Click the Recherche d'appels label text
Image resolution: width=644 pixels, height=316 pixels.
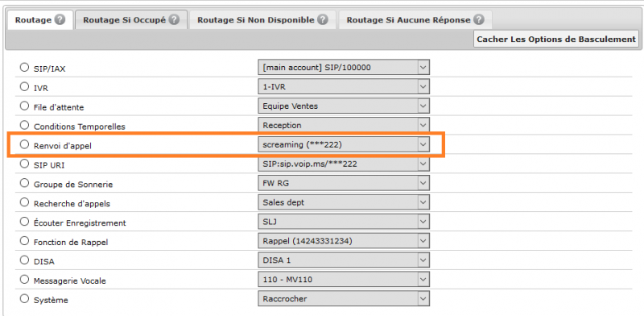click(72, 204)
